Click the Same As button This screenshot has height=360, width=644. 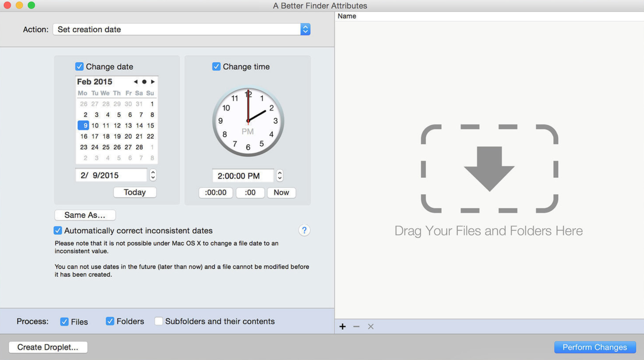(85, 215)
